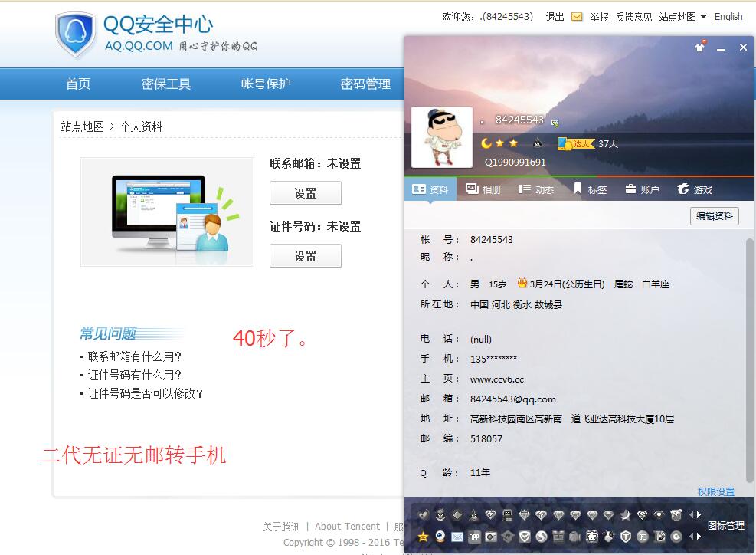Click the QQ安全中心 shield logo

pos(75,34)
